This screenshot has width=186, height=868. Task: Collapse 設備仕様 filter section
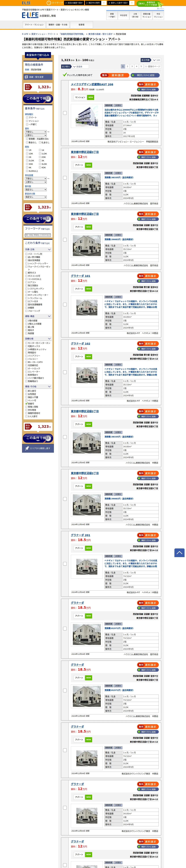tap(38, 339)
